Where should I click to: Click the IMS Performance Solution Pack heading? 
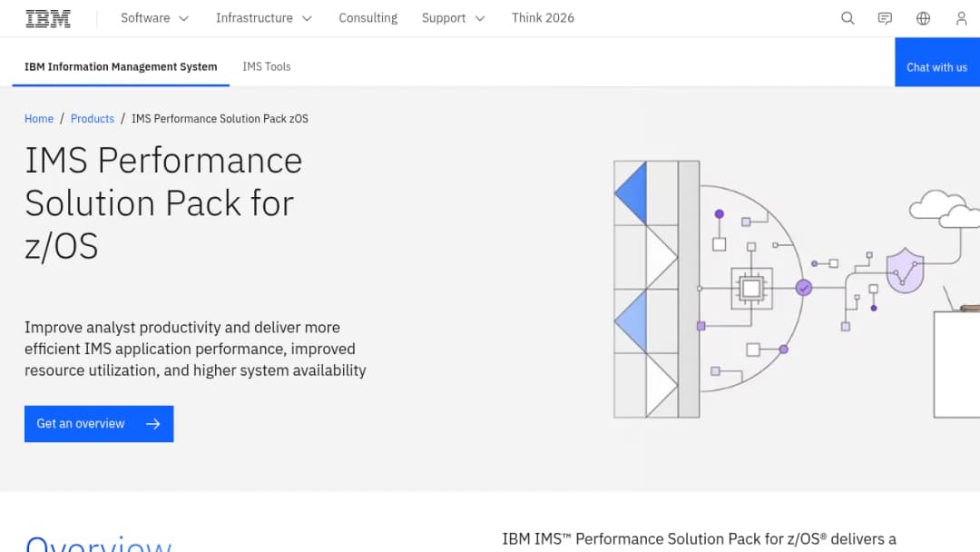pyautogui.click(x=163, y=203)
